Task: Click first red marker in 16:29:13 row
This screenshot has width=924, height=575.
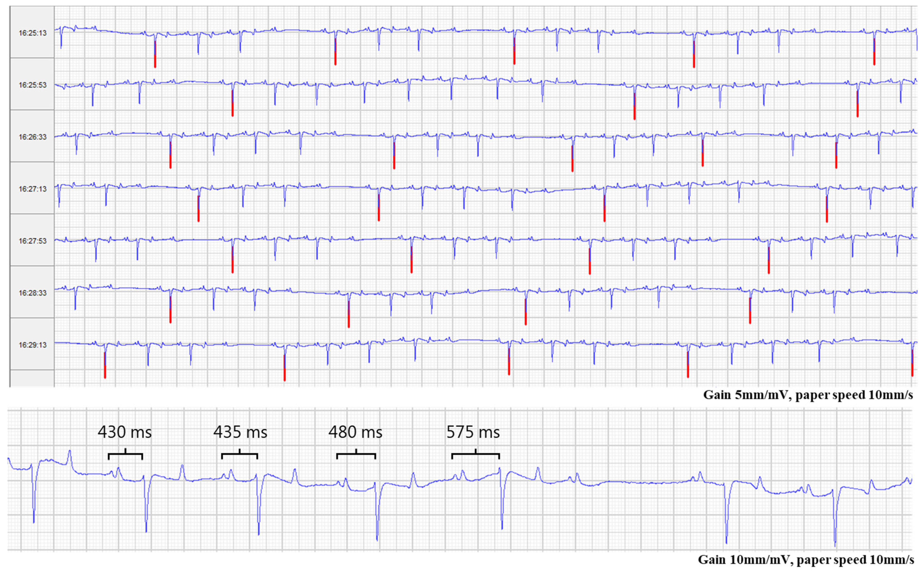Action: pyautogui.click(x=105, y=370)
